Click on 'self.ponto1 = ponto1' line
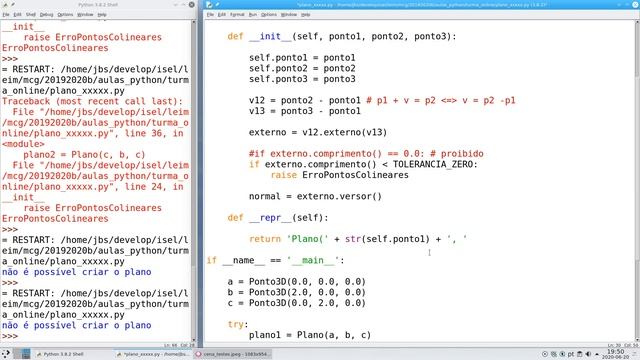640x360 pixels. 302,58
